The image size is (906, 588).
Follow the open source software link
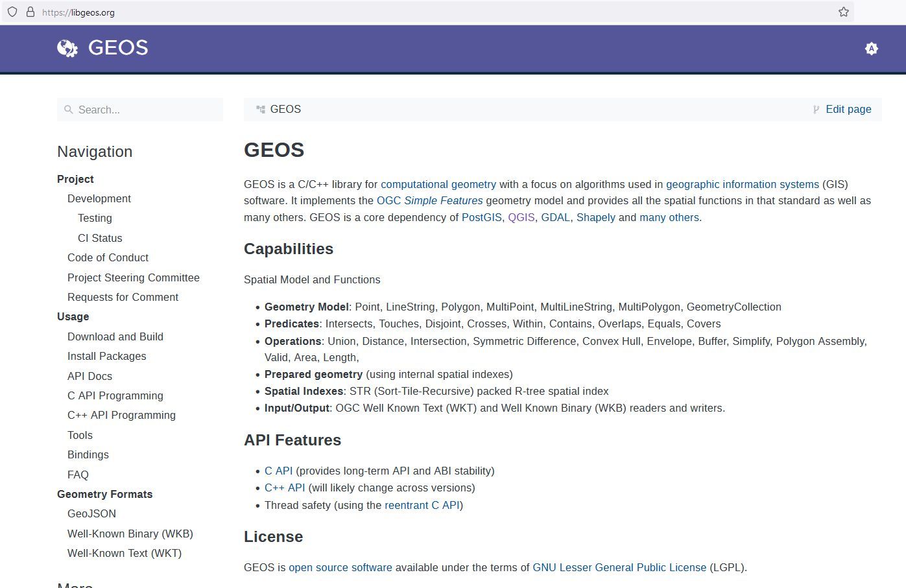pos(340,567)
